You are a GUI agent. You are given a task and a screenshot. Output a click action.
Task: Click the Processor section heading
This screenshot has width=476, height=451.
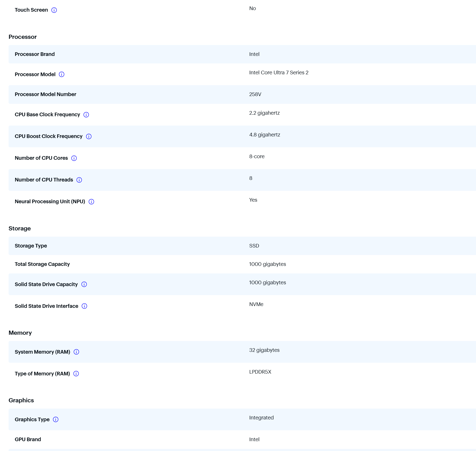point(23,37)
